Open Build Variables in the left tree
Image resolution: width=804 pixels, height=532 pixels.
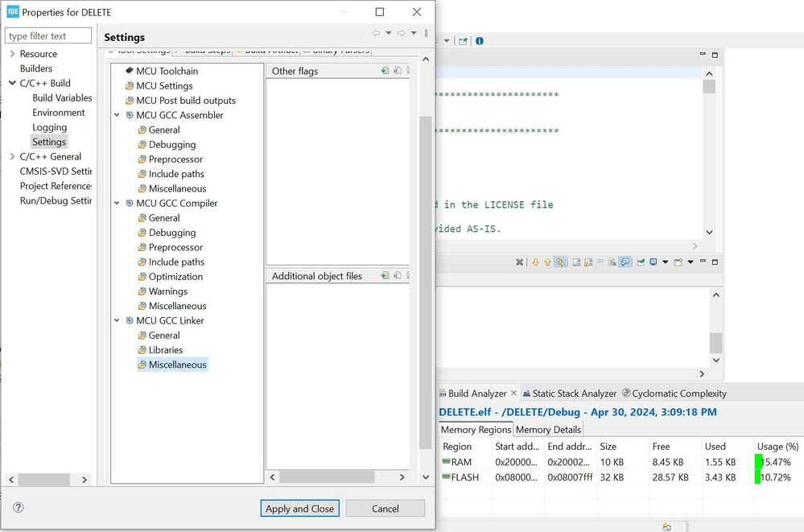click(62, 97)
